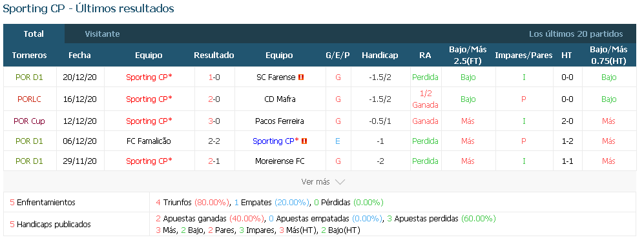Click red card icon next to SC Farense
Viewport: 644px width, 242px height.
coord(301,77)
